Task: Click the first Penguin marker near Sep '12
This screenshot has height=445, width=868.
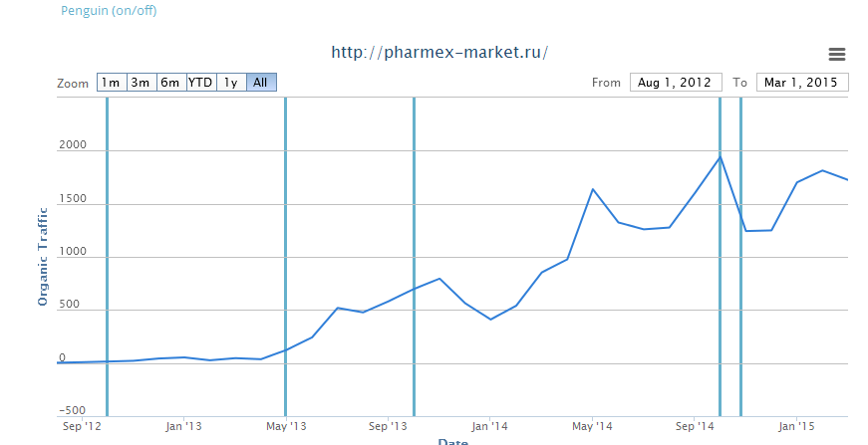Action: [107, 249]
